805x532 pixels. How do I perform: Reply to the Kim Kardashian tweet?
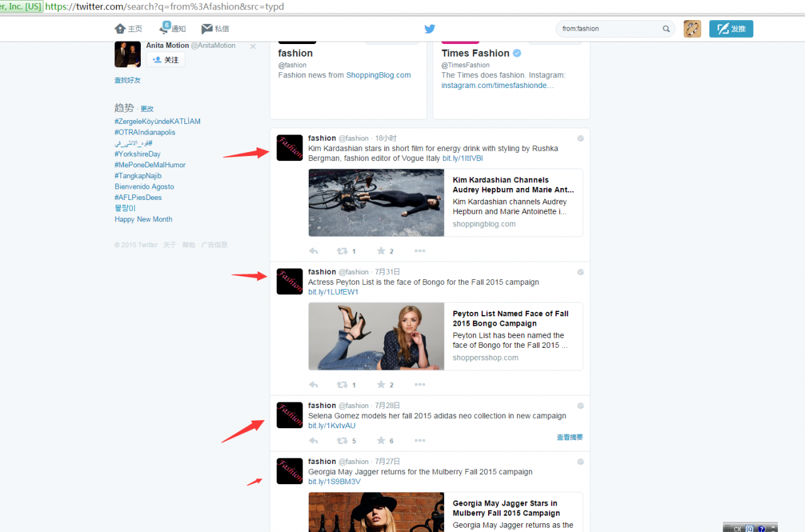tap(314, 251)
